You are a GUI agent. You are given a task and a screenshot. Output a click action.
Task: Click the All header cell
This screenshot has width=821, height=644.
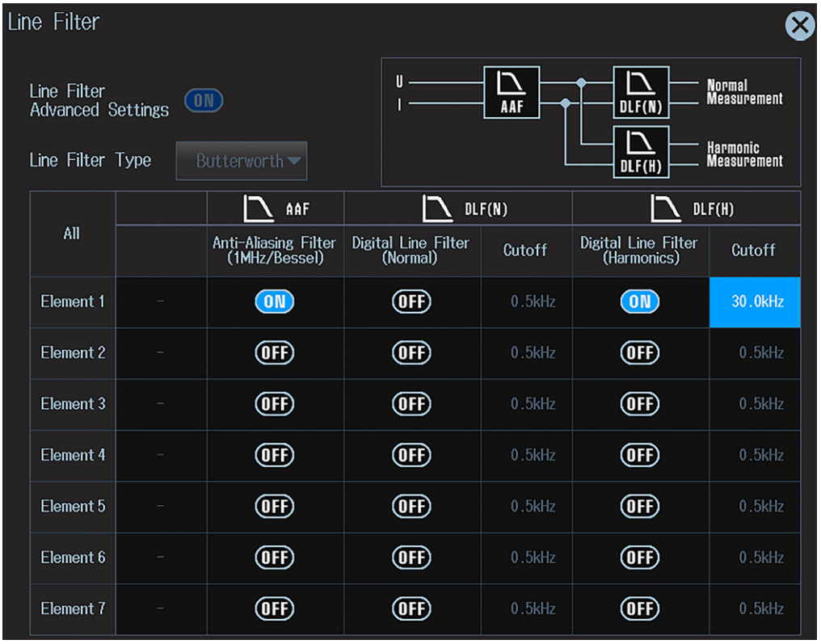coord(72,233)
